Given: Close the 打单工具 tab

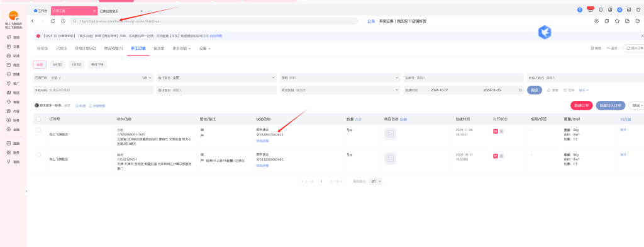Looking at the screenshot, I should (x=94, y=11).
